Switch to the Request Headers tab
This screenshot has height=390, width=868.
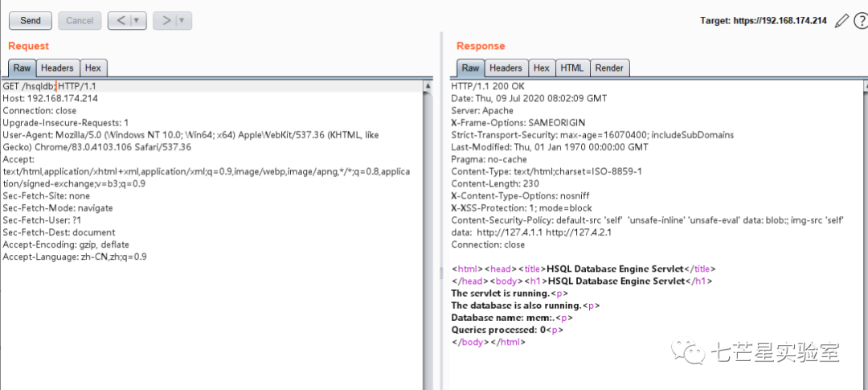[58, 68]
